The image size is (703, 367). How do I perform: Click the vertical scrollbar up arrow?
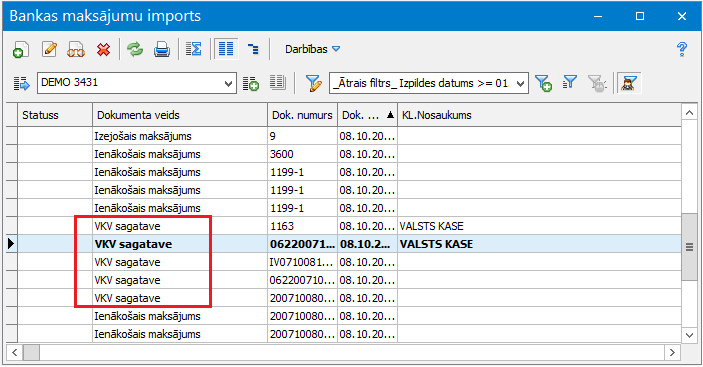(689, 113)
